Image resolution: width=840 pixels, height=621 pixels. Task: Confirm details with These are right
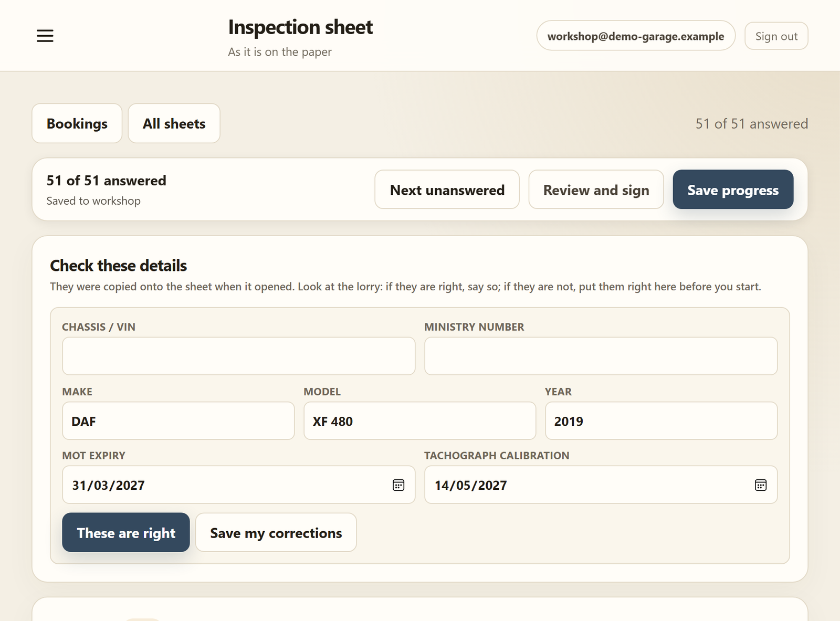pos(126,532)
